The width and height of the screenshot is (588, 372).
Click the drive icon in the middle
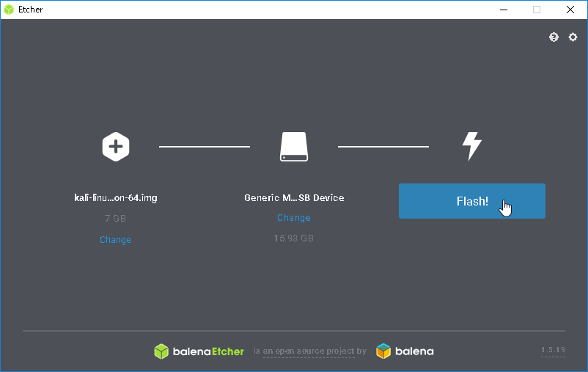tap(294, 147)
